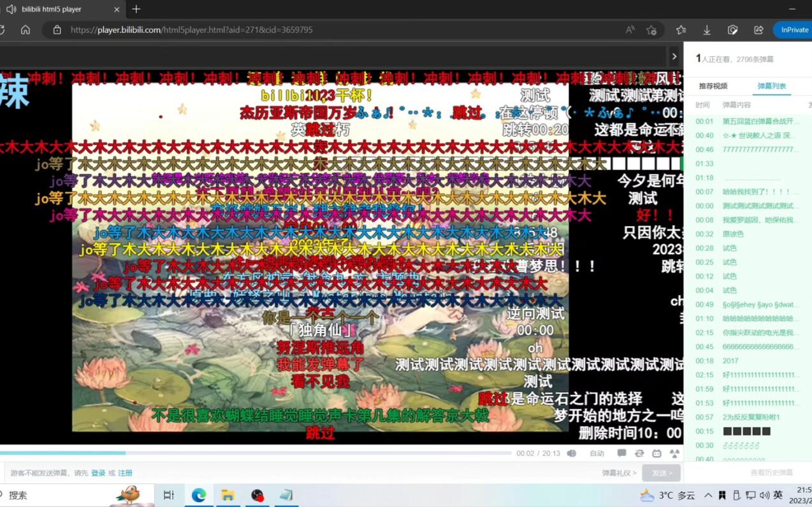Screen dimensions: 812x507
Task: Share this page
Action: pos(758,30)
